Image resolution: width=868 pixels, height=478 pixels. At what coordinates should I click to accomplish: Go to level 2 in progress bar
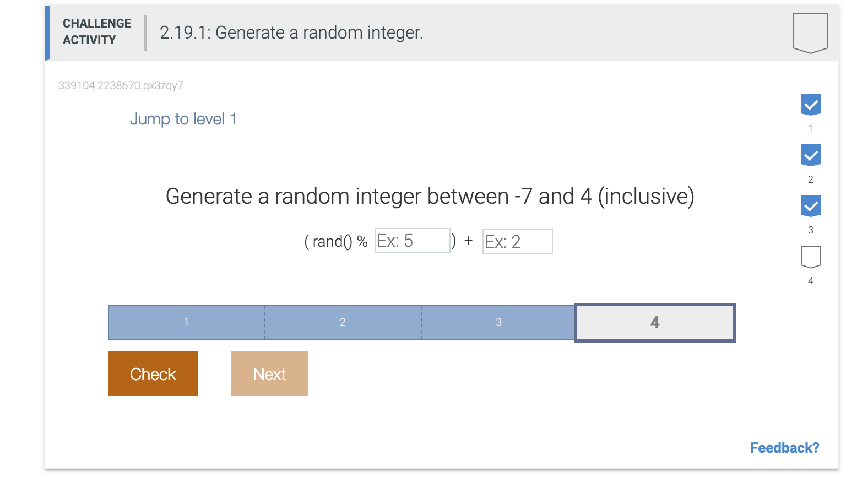tap(343, 323)
